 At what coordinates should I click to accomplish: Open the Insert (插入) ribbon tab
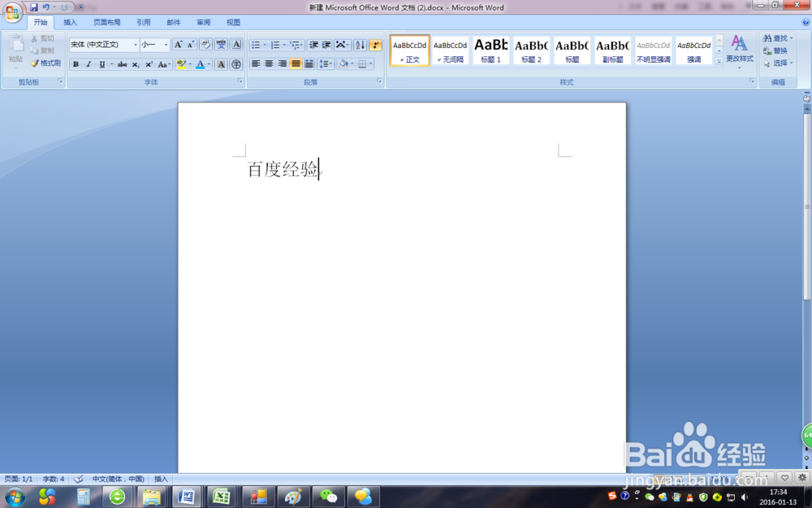tap(70, 22)
